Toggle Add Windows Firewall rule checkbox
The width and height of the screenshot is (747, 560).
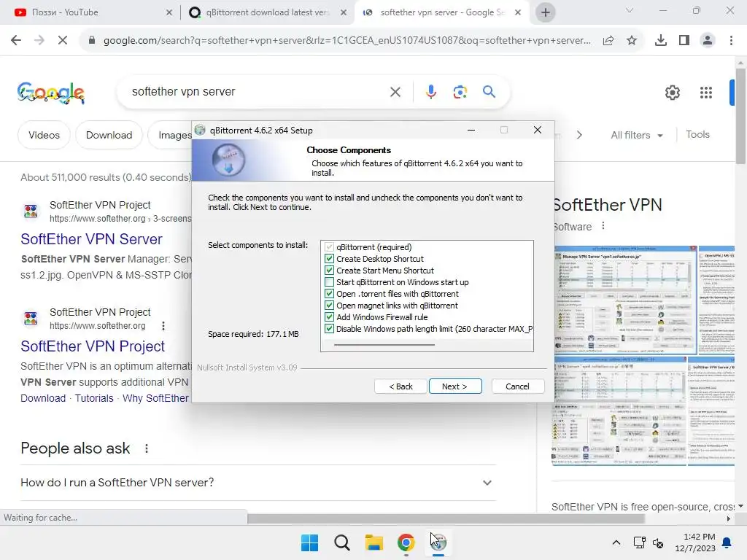click(x=329, y=317)
